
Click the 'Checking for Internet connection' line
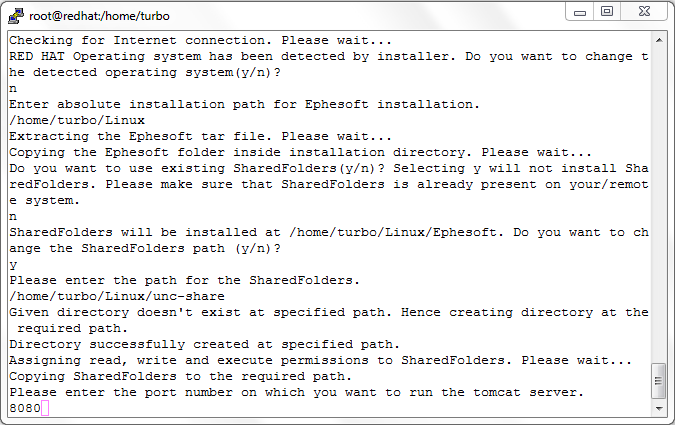(201, 40)
